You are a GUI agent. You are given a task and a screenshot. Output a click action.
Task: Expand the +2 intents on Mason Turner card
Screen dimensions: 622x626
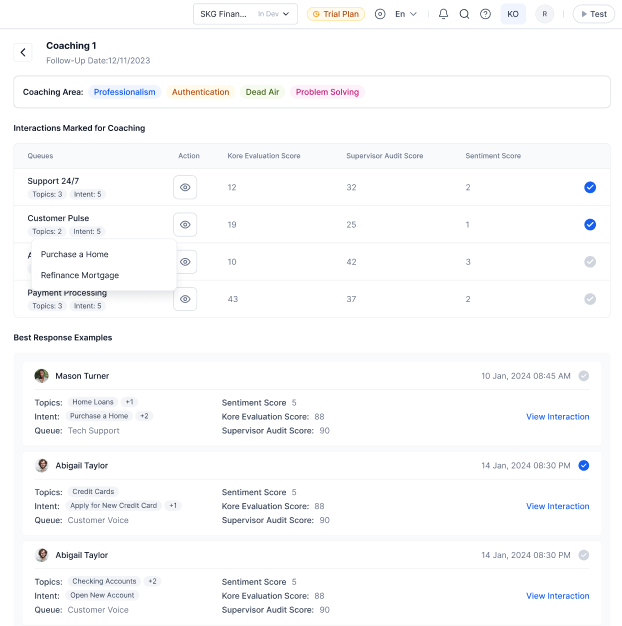click(x=144, y=416)
